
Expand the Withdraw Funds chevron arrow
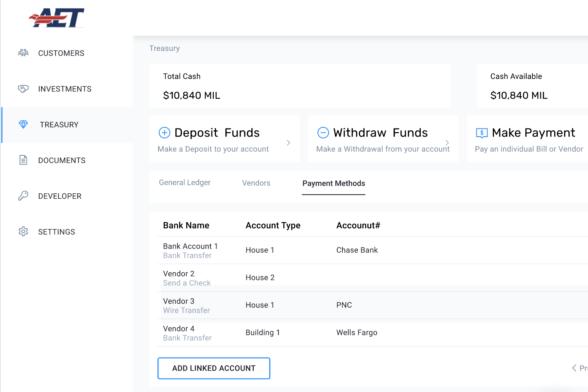(447, 143)
